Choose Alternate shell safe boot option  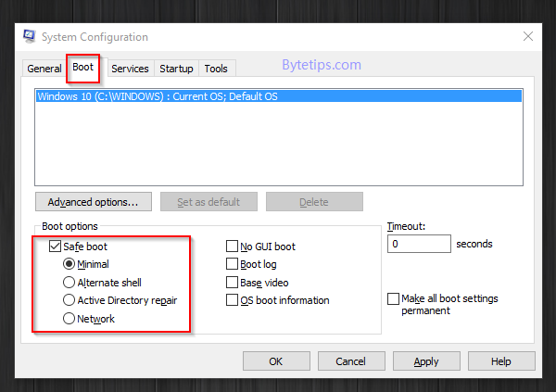[69, 283]
